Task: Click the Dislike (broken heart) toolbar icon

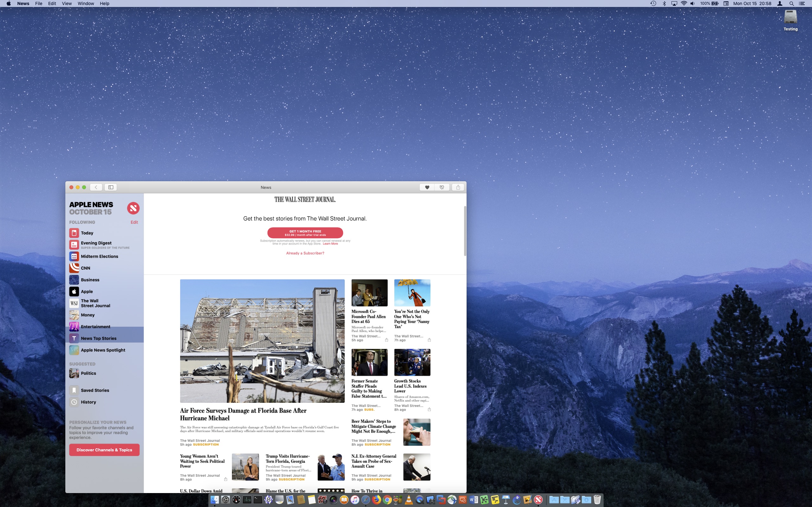Action: click(x=442, y=187)
